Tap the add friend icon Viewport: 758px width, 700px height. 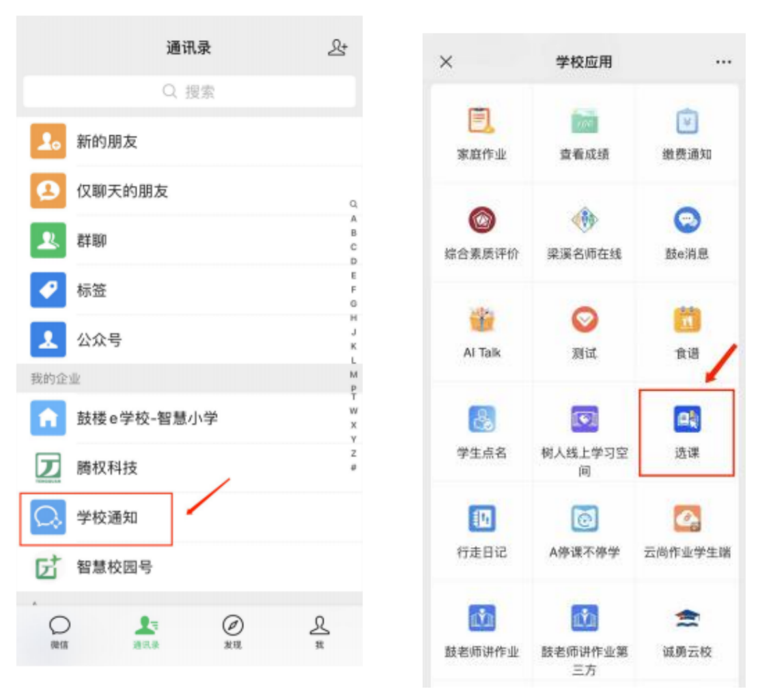click(337, 48)
